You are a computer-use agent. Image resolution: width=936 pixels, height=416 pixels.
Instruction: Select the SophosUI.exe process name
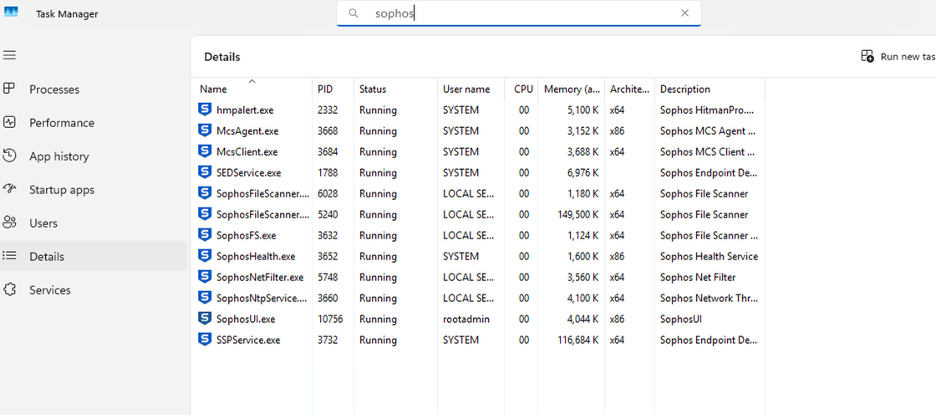pos(245,319)
